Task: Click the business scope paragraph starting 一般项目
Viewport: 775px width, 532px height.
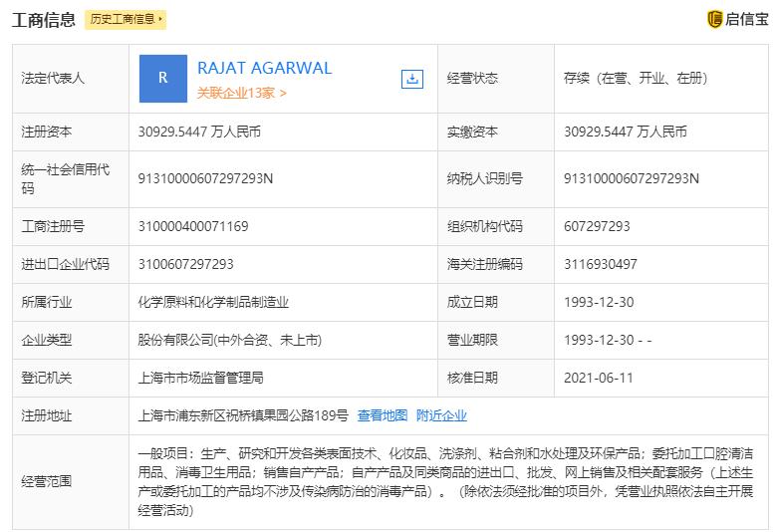Action: click(445, 481)
